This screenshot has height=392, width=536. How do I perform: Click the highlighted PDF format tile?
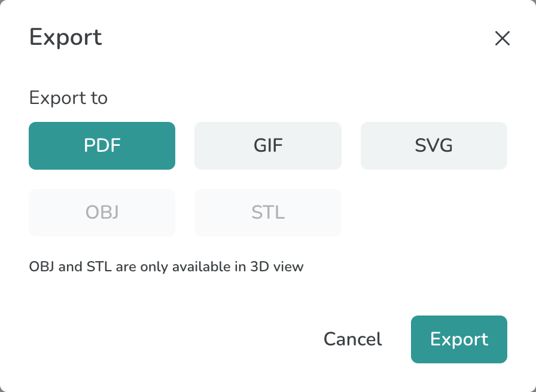click(102, 146)
